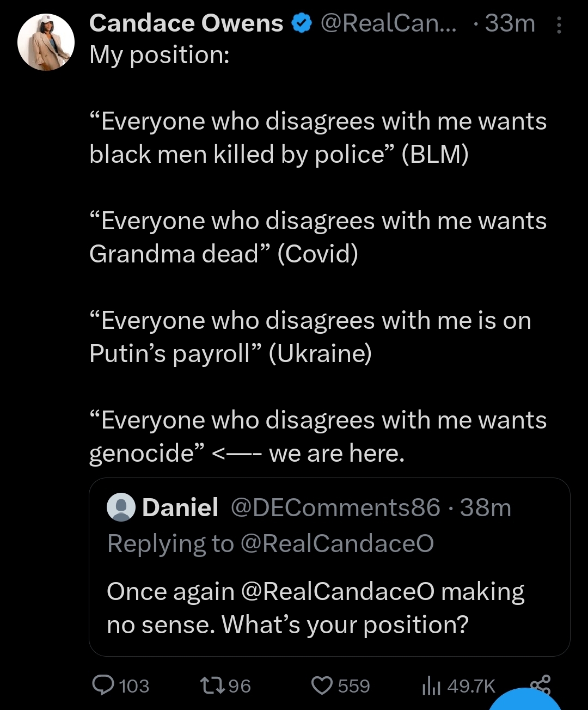Tap the blue floating compose button
This screenshot has height=710, width=588.
[524, 701]
